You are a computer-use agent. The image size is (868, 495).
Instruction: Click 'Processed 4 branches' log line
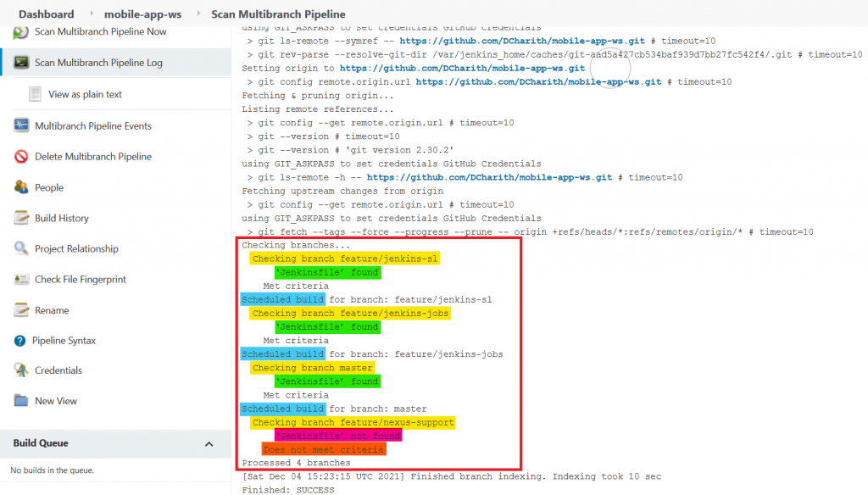tap(296, 463)
